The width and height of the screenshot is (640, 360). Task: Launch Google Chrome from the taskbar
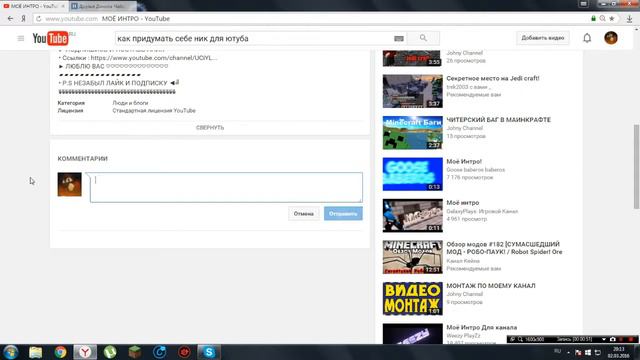click(60, 352)
